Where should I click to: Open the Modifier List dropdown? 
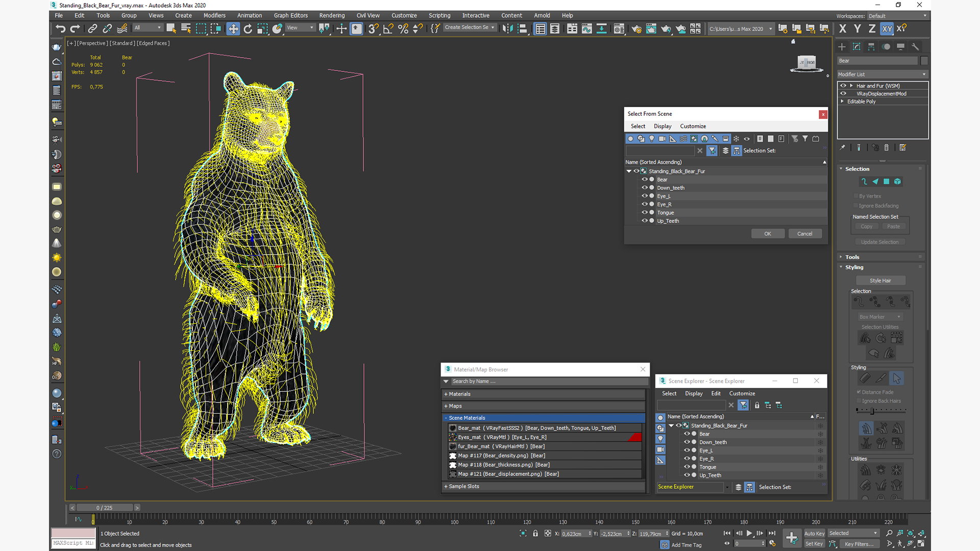[x=882, y=74]
